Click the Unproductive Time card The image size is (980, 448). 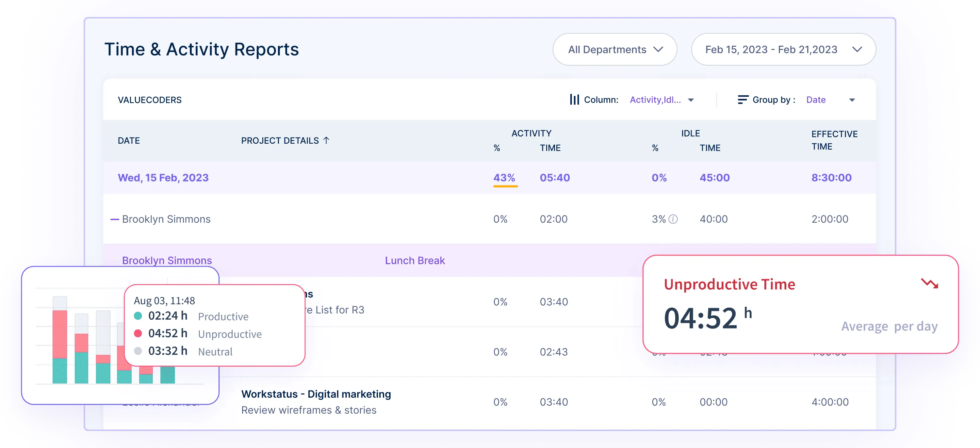coord(800,304)
